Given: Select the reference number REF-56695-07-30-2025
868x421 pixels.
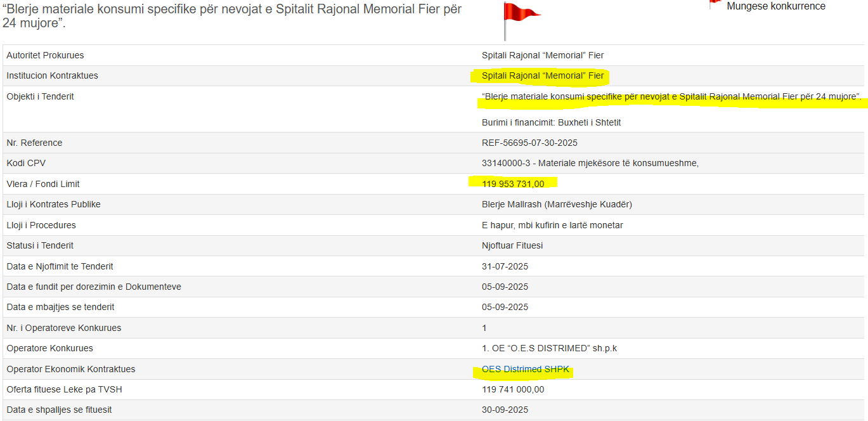Looking at the screenshot, I should (529, 143).
